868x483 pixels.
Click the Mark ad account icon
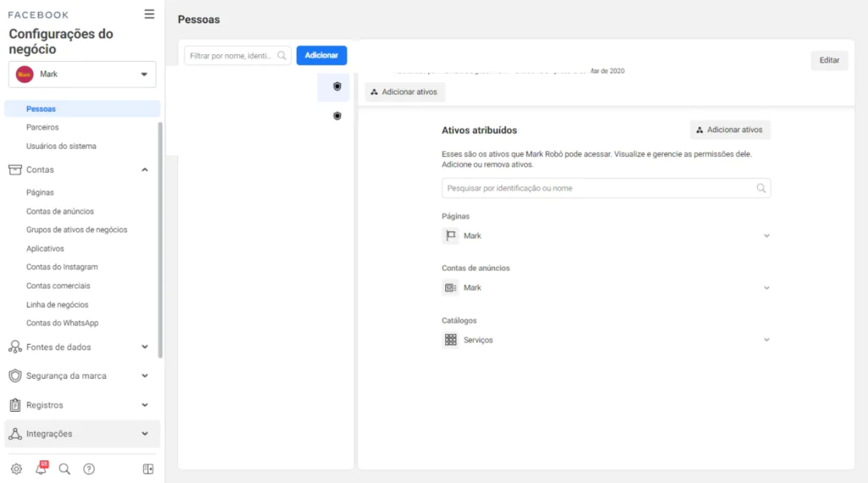pos(451,288)
